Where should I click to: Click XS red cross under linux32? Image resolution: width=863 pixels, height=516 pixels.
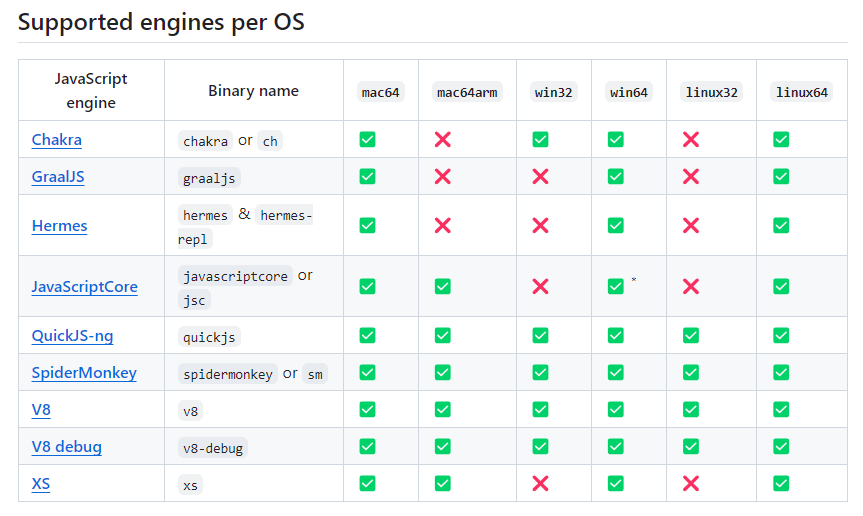(691, 484)
